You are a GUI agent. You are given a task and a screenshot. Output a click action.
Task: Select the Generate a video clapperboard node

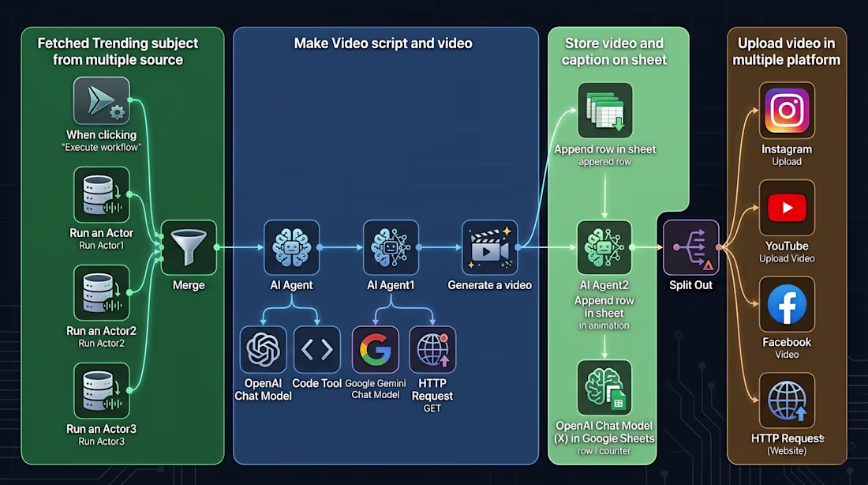coord(490,247)
